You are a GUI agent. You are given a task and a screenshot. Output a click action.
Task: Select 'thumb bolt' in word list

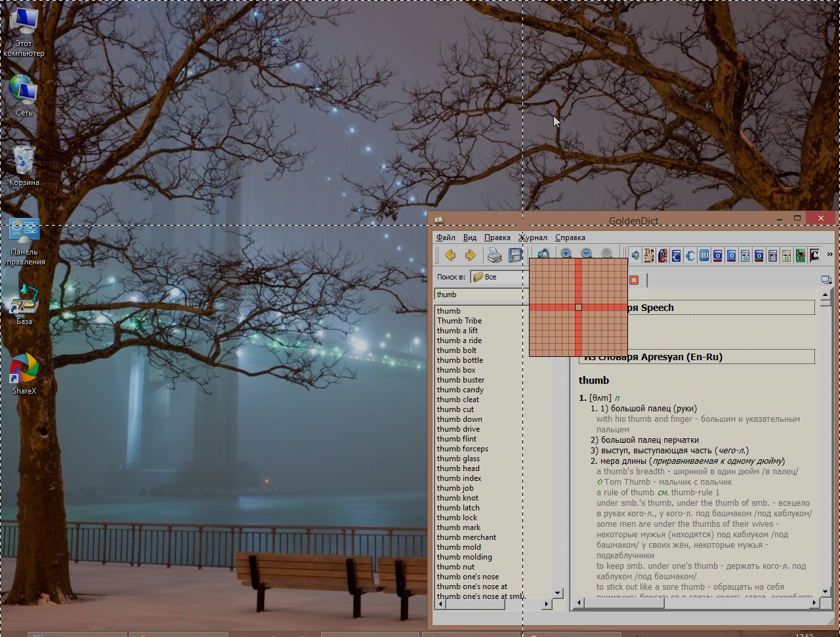point(457,350)
